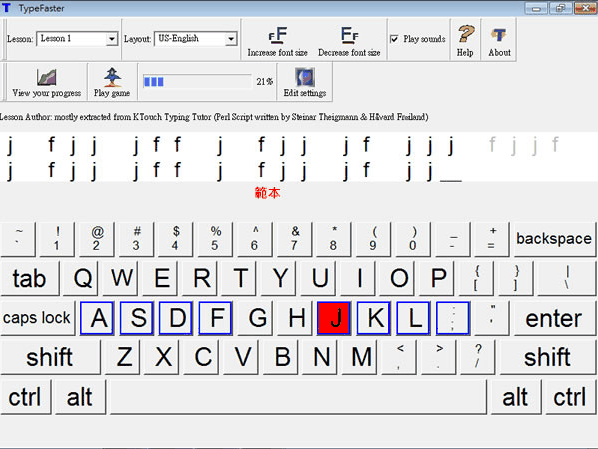Click the Z key on the keyboard

point(123,357)
